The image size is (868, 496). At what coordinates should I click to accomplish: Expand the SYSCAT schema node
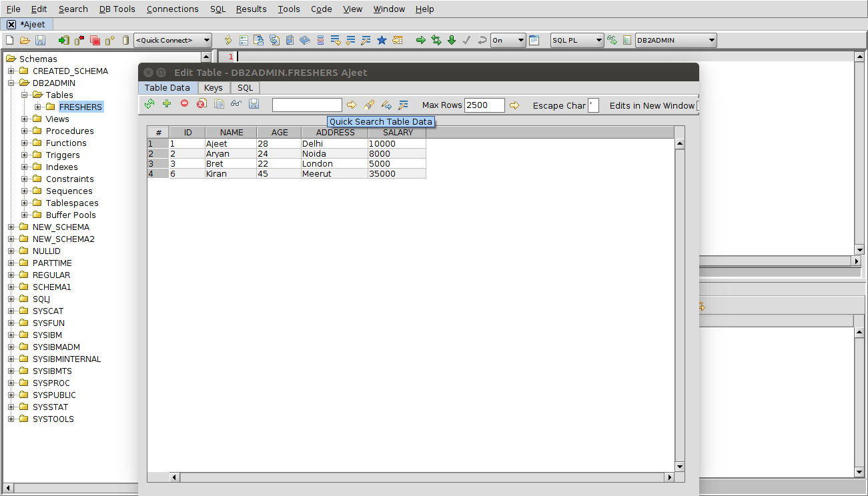tap(11, 311)
